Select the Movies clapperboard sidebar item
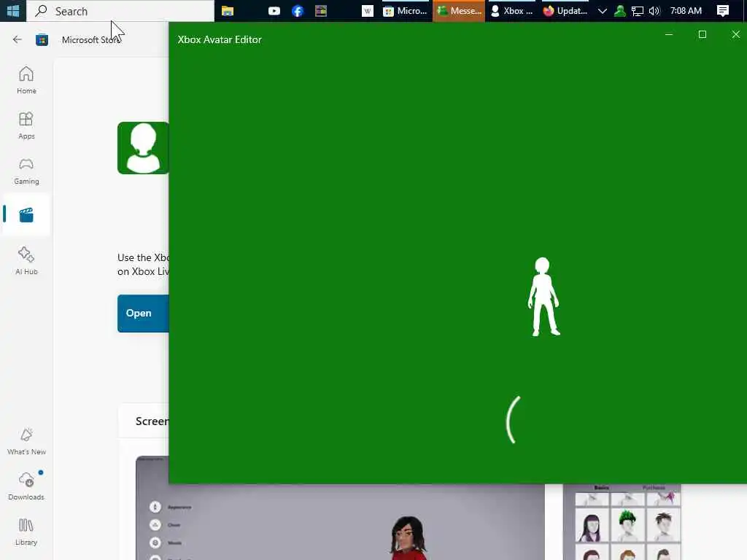This screenshot has height=560, width=747. pyautogui.click(x=26, y=215)
